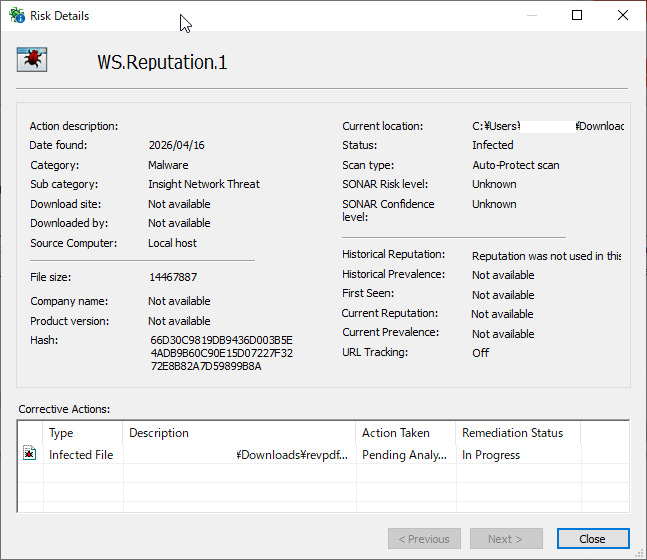Screen dimensions: 647x560
Task: Sort by the Type column header
Action: 83,432
